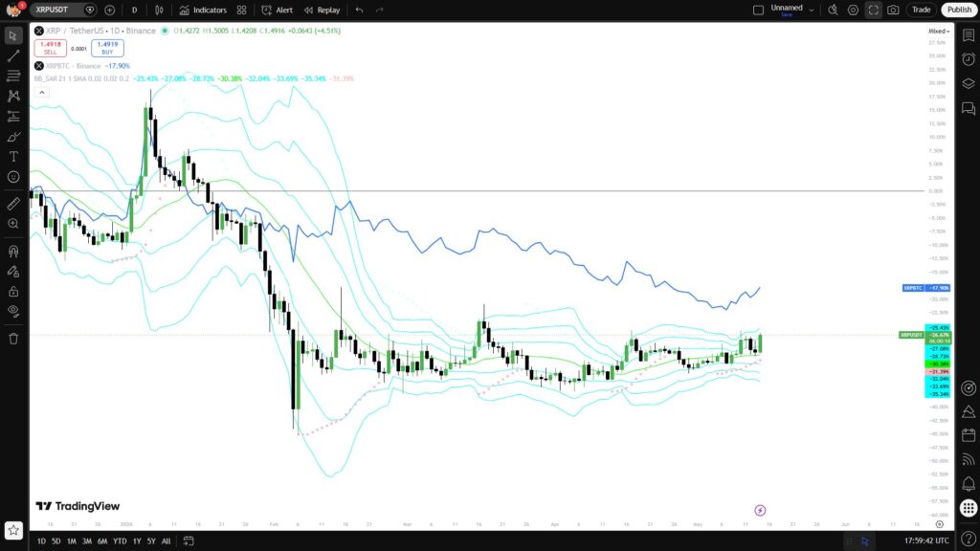Toggle lock all drawing tools
980x551 pixels.
tap(13, 291)
